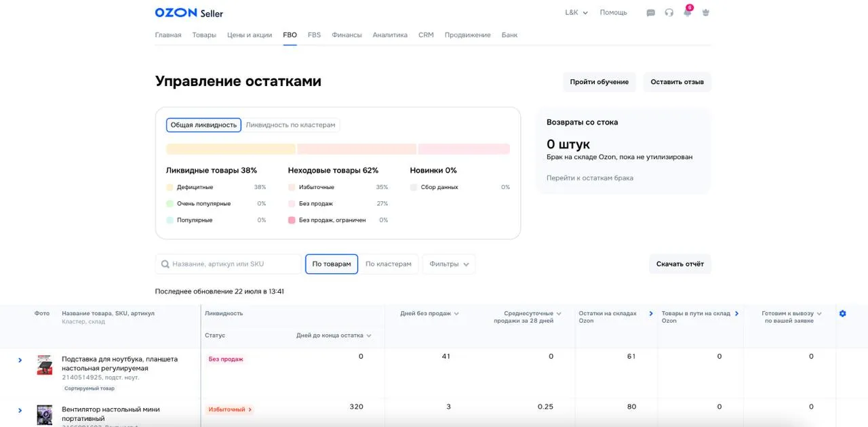Follow 'Перейти к остаткам брака' link
Image resolution: width=868 pixels, height=427 pixels.
point(590,178)
